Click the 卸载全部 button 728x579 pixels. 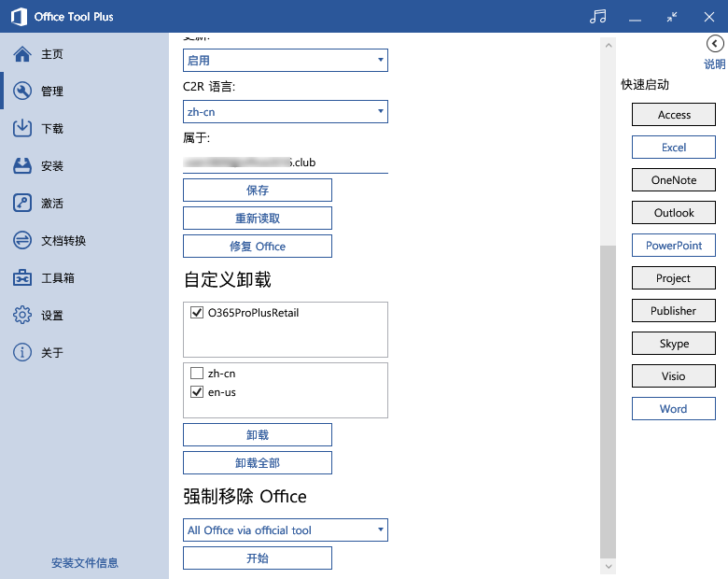pyautogui.click(x=258, y=463)
